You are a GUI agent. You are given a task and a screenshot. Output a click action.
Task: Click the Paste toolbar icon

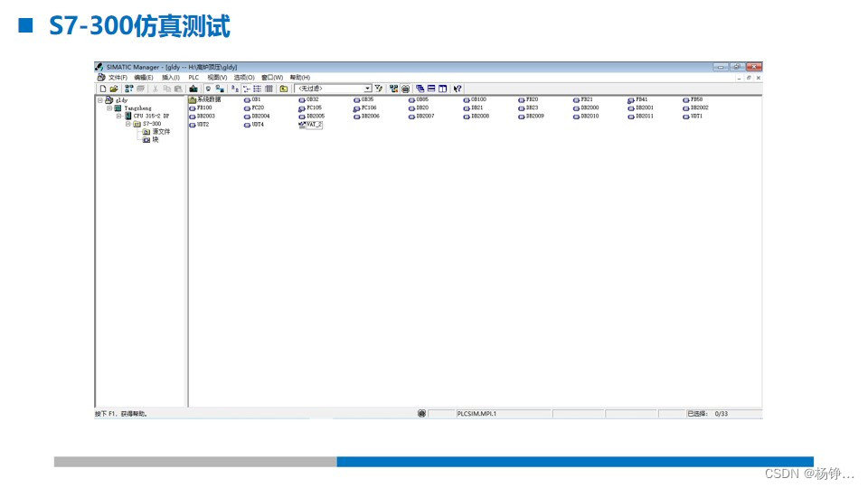pos(178,89)
